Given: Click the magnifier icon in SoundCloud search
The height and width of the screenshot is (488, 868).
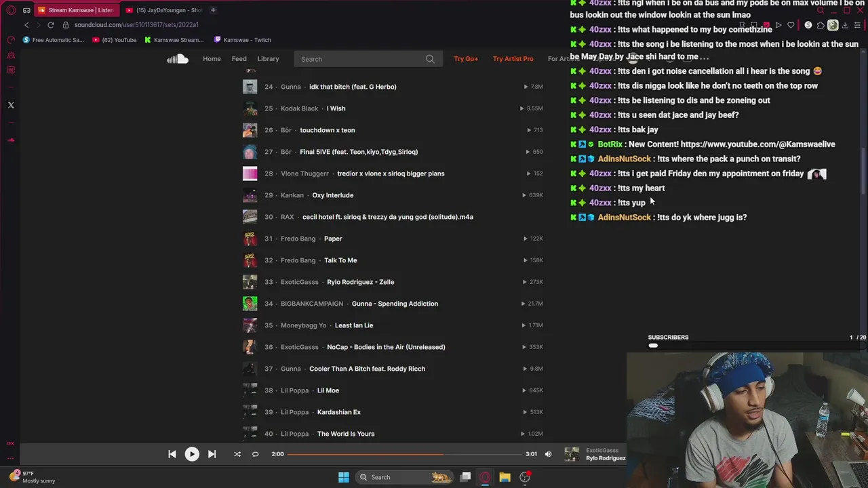Looking at the screenshot, I should click(430, 59).
